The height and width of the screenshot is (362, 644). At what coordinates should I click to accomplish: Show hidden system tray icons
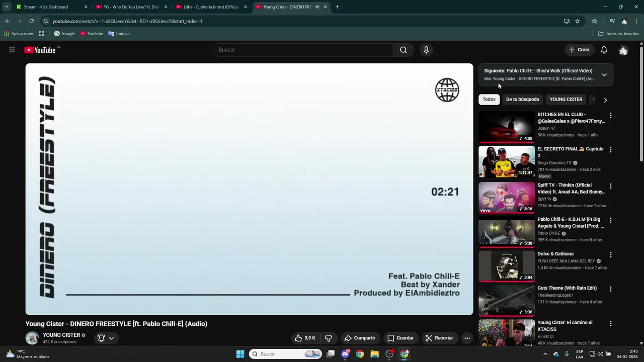pos(545,354)
